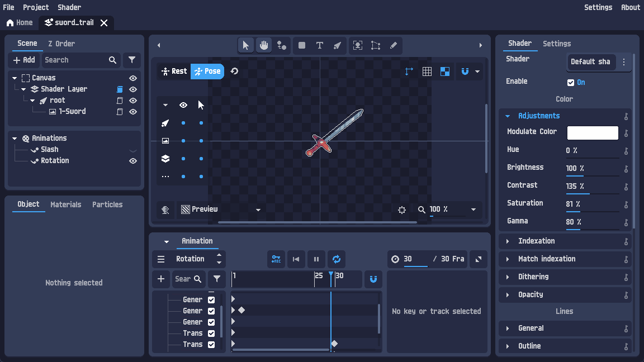The height and width of the screenshot is (362, 644).
Task: Select the hand pan tool
Action: point(263,45)
